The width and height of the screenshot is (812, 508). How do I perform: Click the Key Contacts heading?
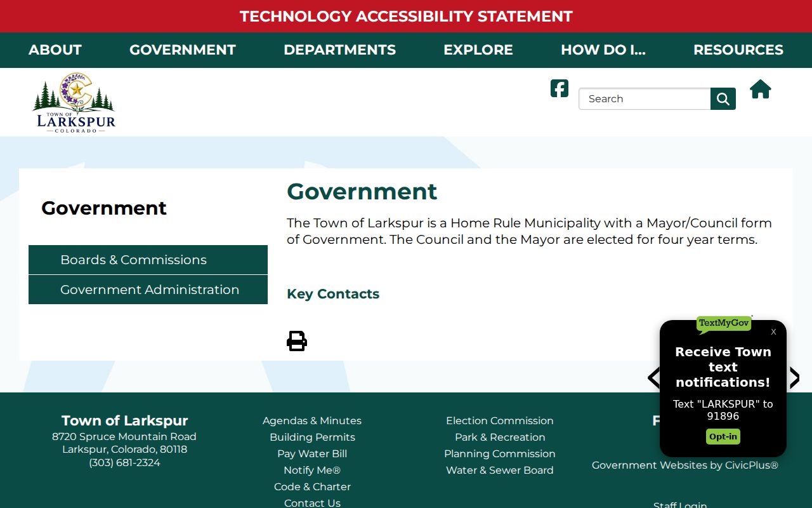tap(333, 294)
